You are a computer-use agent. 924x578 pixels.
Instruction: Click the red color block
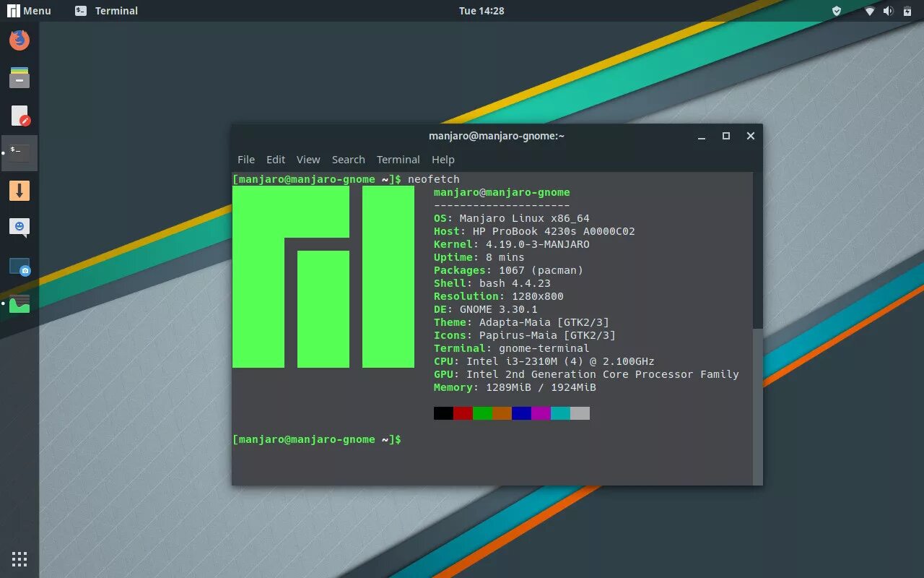[x=463, y=413]
